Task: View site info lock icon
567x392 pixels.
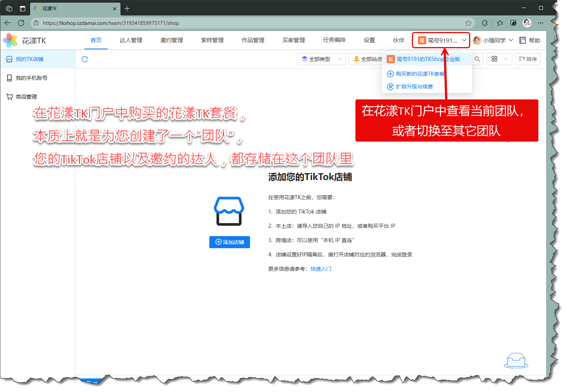Action: (x=36, y=23)
